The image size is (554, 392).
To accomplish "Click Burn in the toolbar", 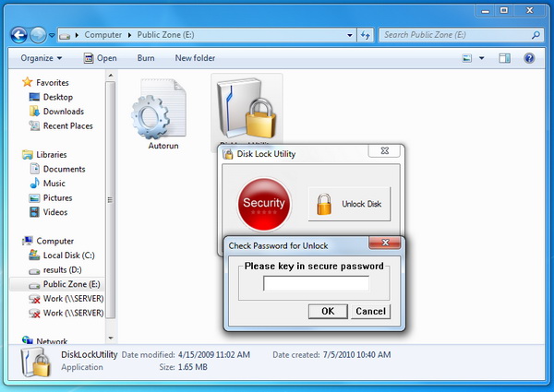I will (x=146, y=58).
